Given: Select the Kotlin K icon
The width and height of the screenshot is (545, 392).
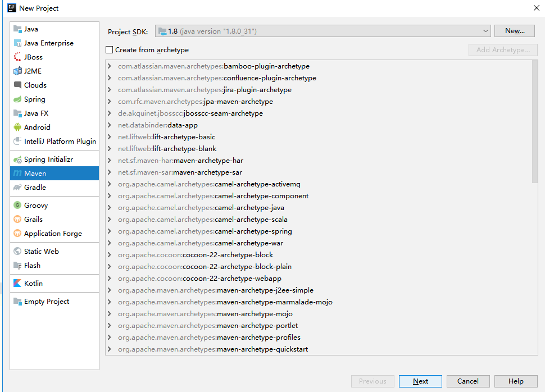Looking at the screenshot, I should click(17, 283).
